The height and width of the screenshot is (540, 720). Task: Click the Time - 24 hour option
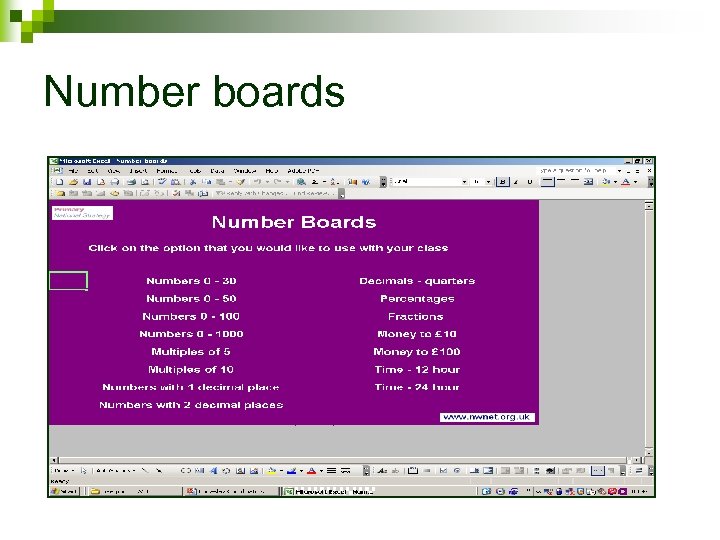(417, 388)
